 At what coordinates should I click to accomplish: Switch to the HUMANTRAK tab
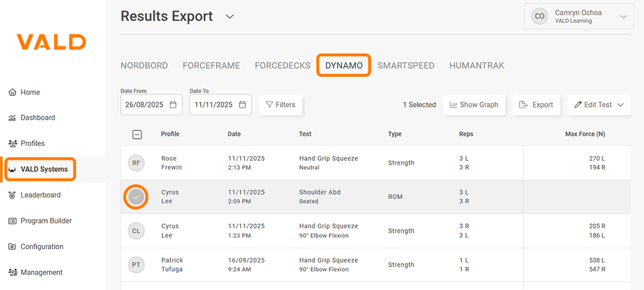point(477,65)
